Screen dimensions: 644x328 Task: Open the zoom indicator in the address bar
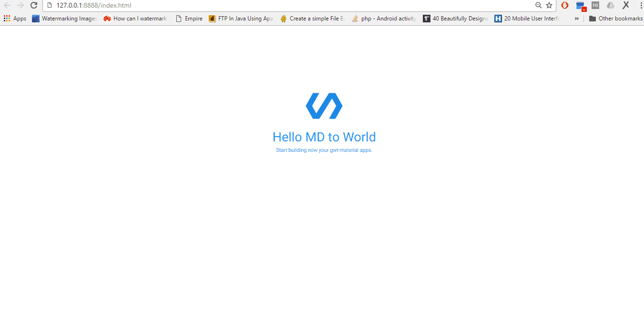pyautogui.click(x=538, y=5)
